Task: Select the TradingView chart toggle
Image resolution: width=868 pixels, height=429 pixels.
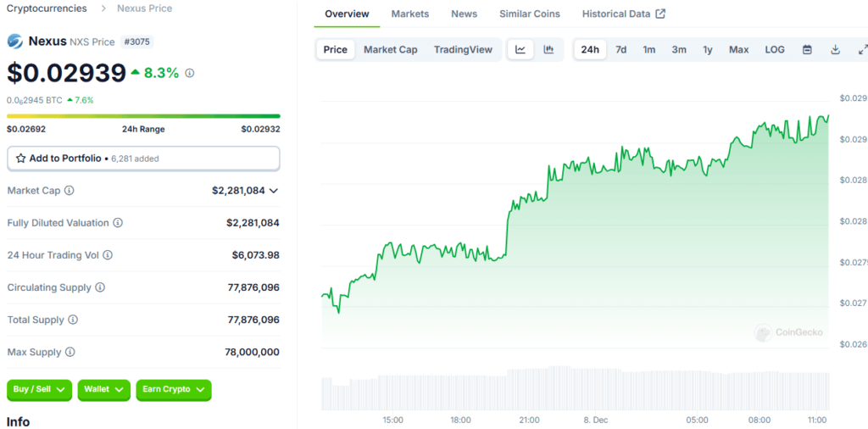Action: point(463,49)
